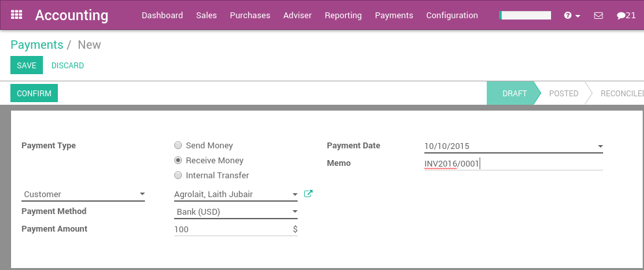Image resolution: width=644 pixels, height=270 pixels.
Task: Open the help question mark menu
Action: (572, 16)
